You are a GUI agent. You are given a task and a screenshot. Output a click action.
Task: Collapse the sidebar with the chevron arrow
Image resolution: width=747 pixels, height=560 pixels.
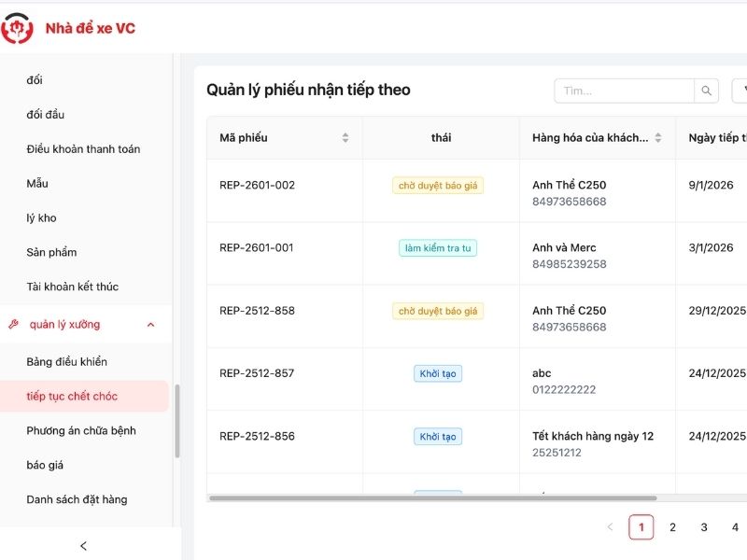[85, 544]
